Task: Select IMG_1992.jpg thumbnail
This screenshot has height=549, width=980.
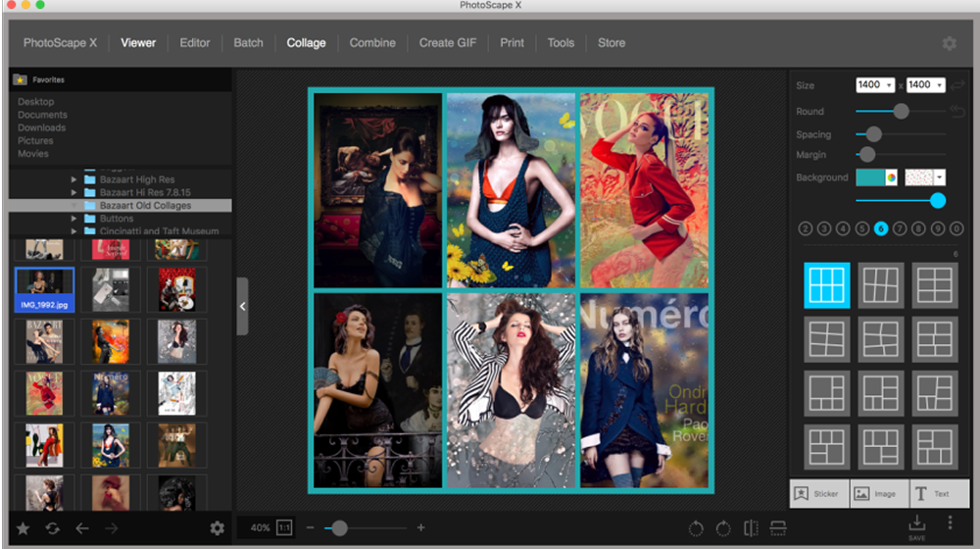Action: [44, 289]
